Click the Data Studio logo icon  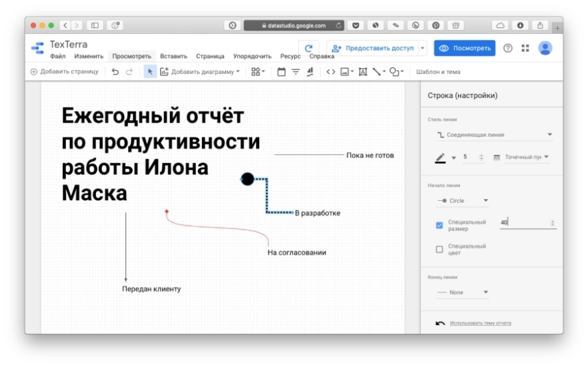(x=37, y=49)
